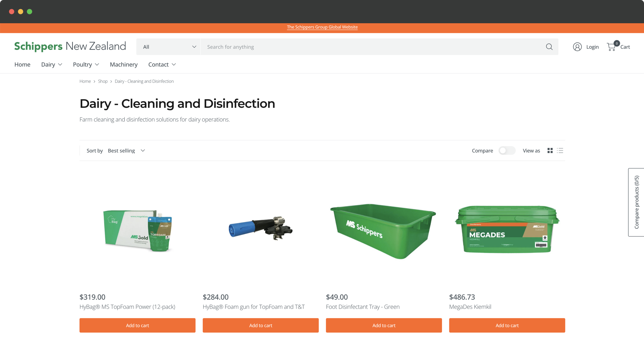Viewport: 644px width, 359px height.
Task: Open the Compare products side tab
Action: tap(636, 202)
